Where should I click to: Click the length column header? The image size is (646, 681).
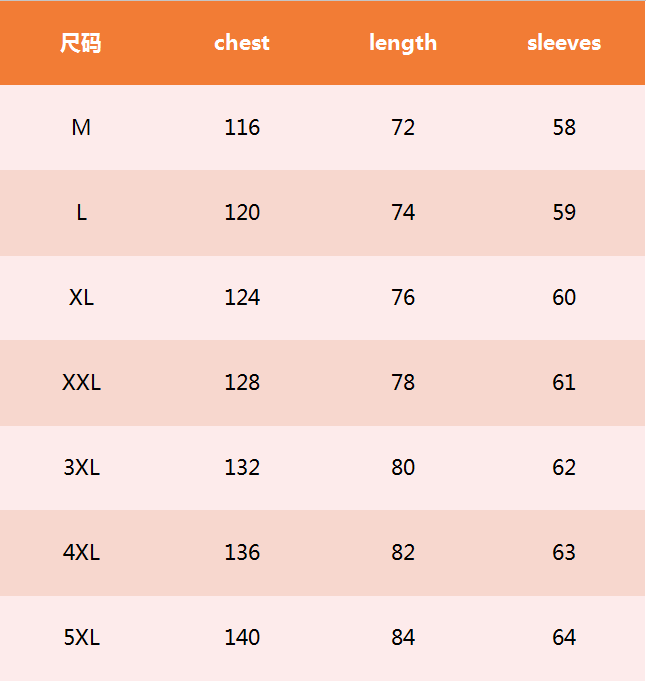[x=403, y=44]
